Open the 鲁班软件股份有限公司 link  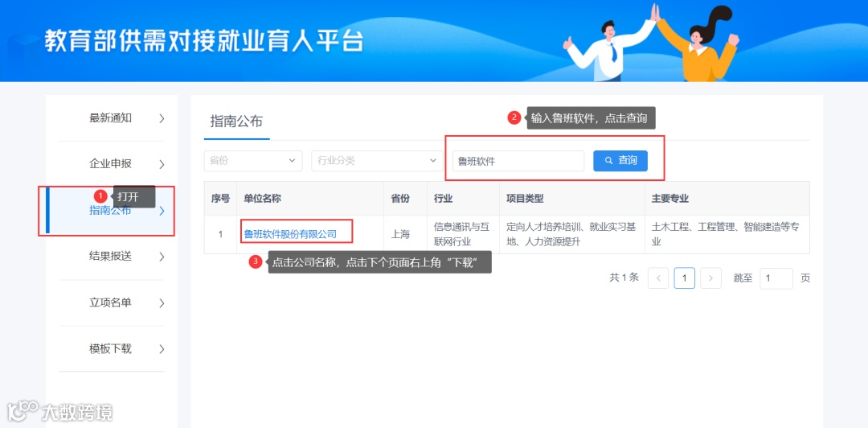(290, 234)
